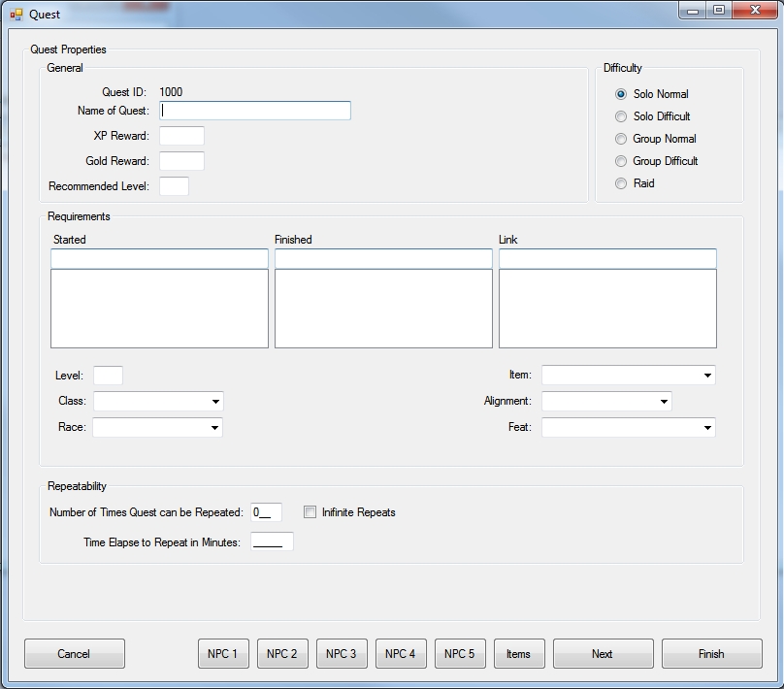
Task: Go to Next step
Action: click(603, 654)
